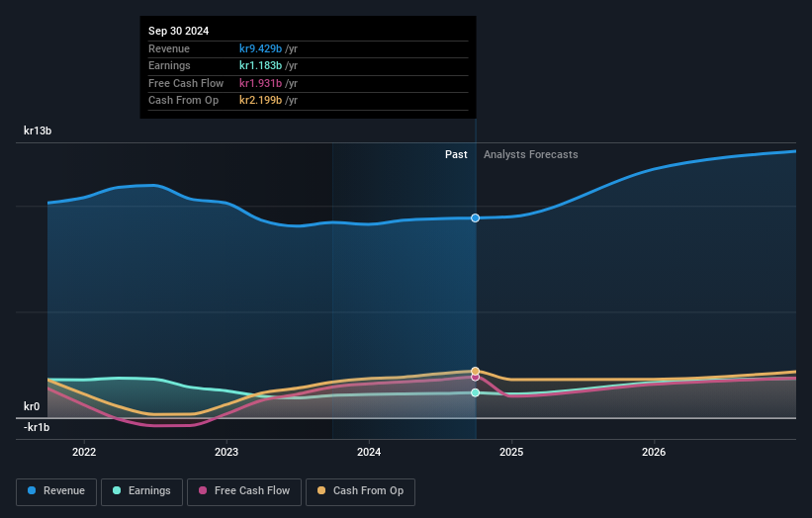Click the Analysts Forecasts label
Image resolution: width=812 pixels, height=518 pixels.
[x=531, y=154]
